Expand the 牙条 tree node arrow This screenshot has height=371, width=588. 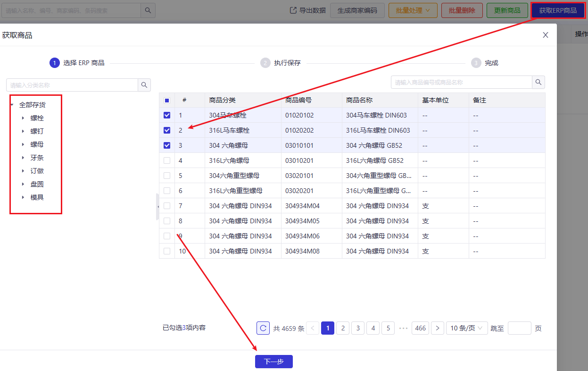pyautogui.click(x=23, y=158)
